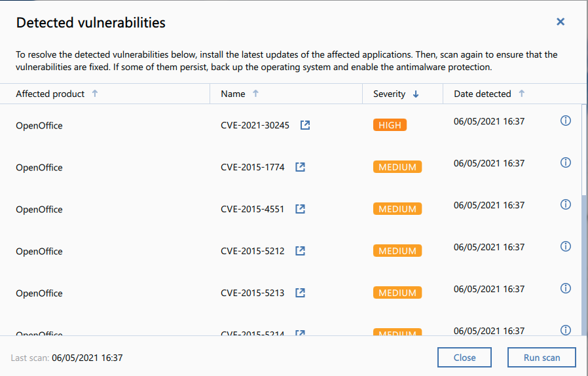Show info for CVE-2015-1774 row
This screenshot has height=376, width=588.
(566, 163)
